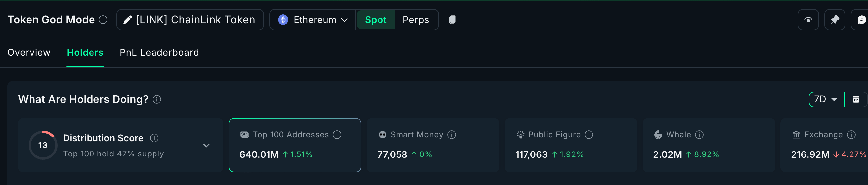
Task: Click the LINK ChainLink Token search field
Action: [190, 20]
